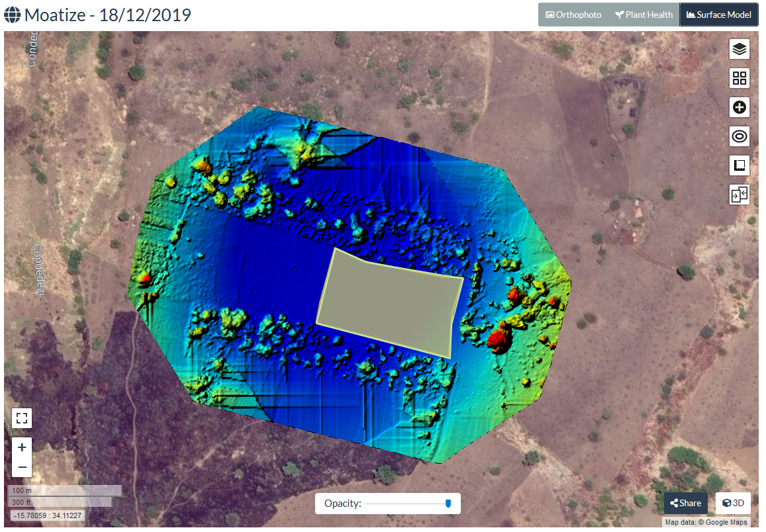The image size is (766, 532).
Task: Open the contours ring icon
Action: tap(739, 136)
